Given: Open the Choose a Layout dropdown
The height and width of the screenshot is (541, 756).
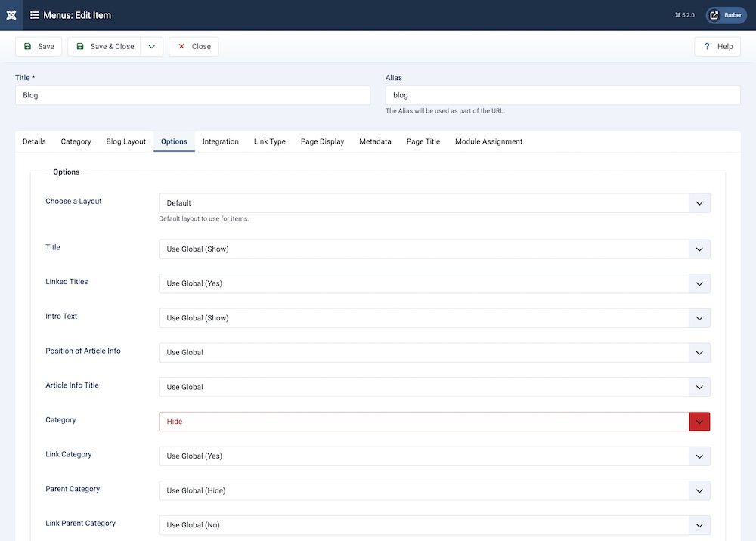Looking at the screenshot, I should 434,202.
